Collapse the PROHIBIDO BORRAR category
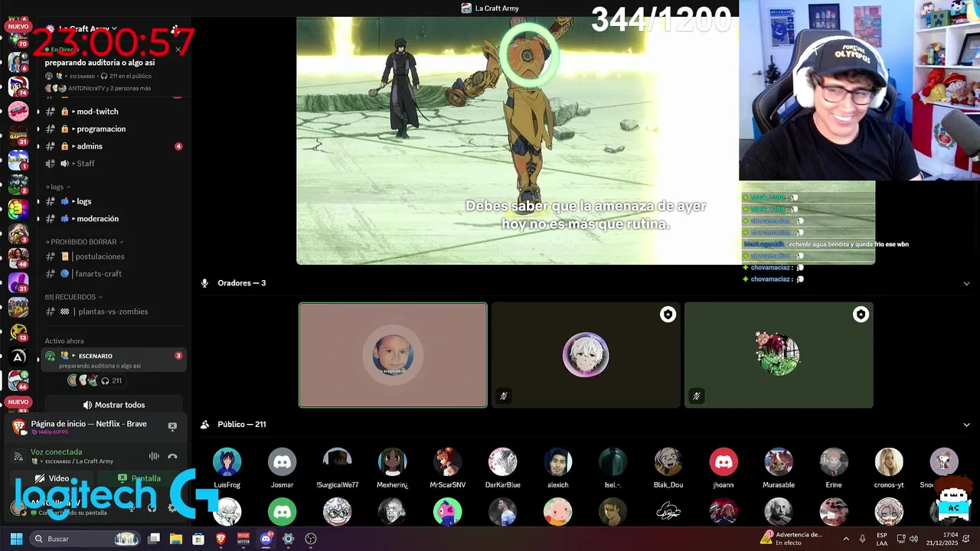Image resolution: width=980 pixels, height=551 pixels. [x=84, y=242]
